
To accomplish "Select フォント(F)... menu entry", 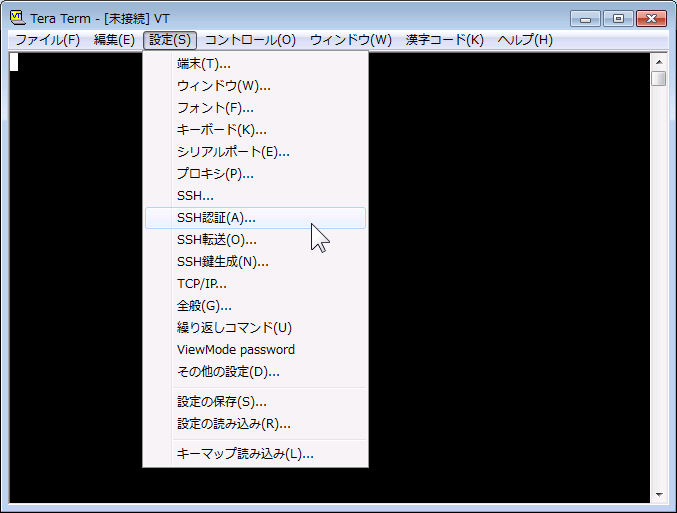I will [x=255, y=108].
